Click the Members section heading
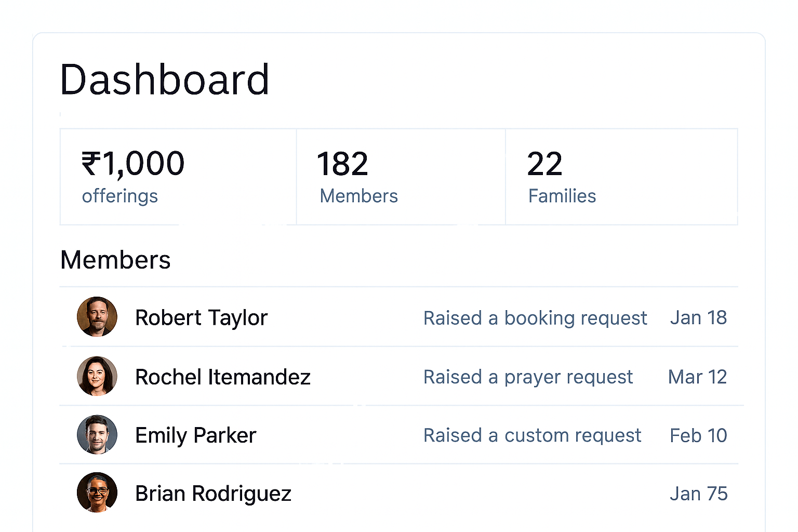 click(115, 260)
